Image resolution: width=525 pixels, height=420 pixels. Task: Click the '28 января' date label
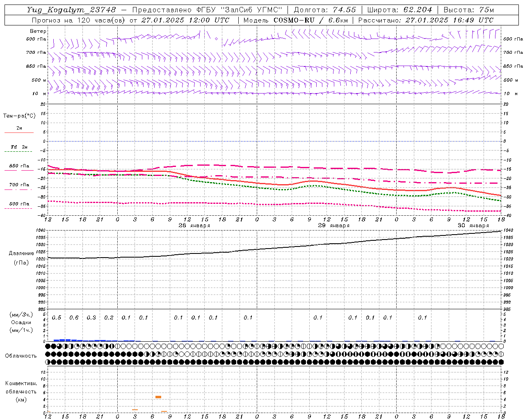pyautogui.click(x=194, y=226)
